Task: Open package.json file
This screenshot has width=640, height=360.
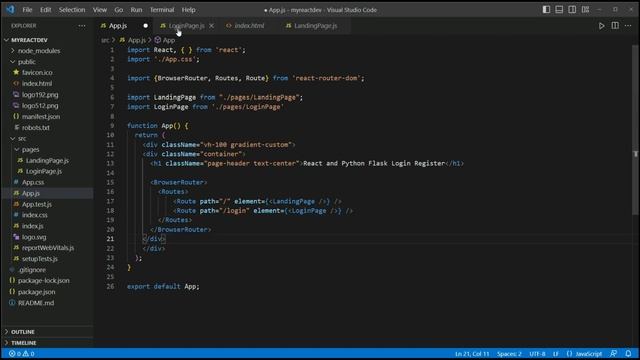Action: tap(36, 292)
